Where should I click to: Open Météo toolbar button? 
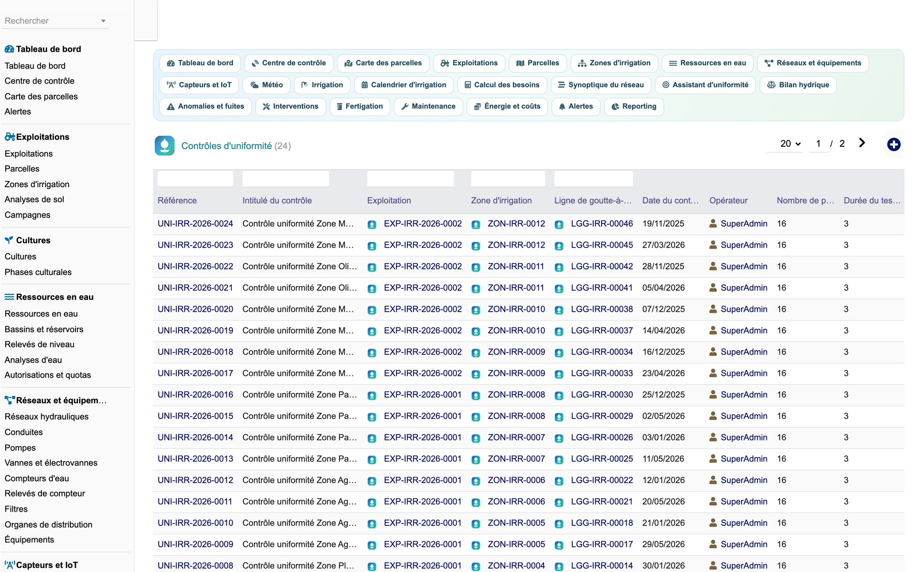click(x=266, y=85)
